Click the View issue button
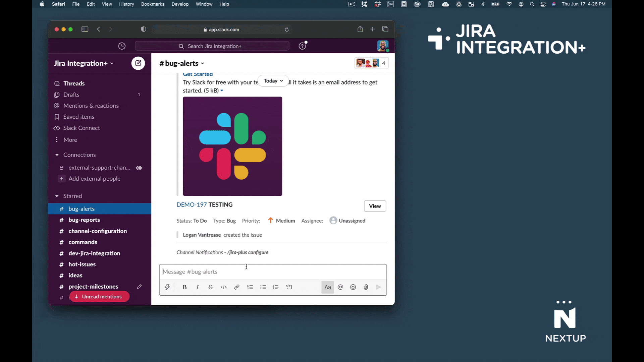This screenshot has width=644, height=362. coord(375,206)
